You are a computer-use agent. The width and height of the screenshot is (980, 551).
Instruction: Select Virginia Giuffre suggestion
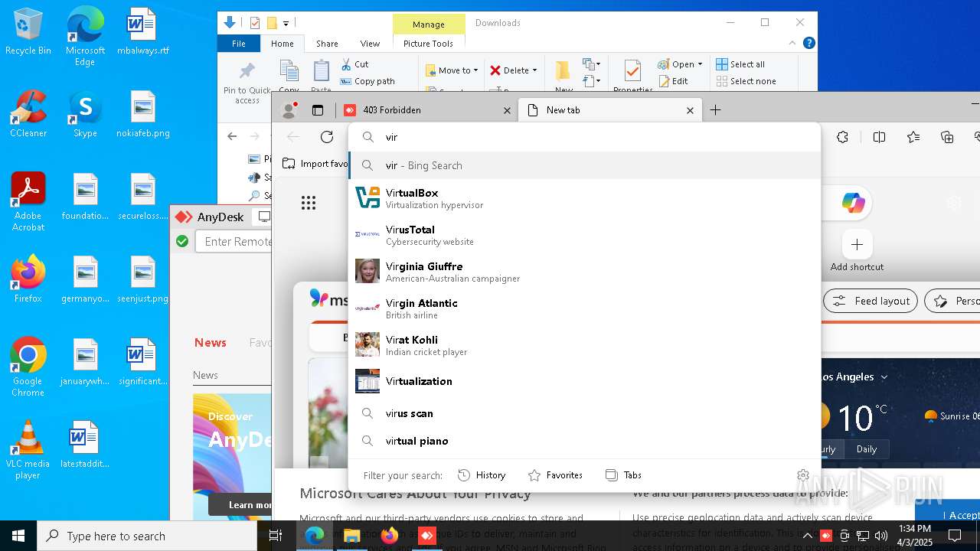[x=585, y=272]
